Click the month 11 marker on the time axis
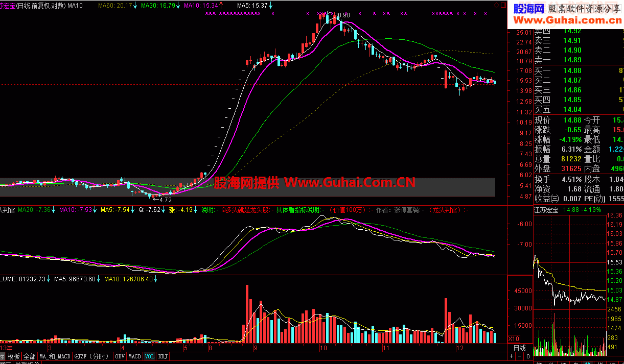624x364 pixels. [387, 347]
